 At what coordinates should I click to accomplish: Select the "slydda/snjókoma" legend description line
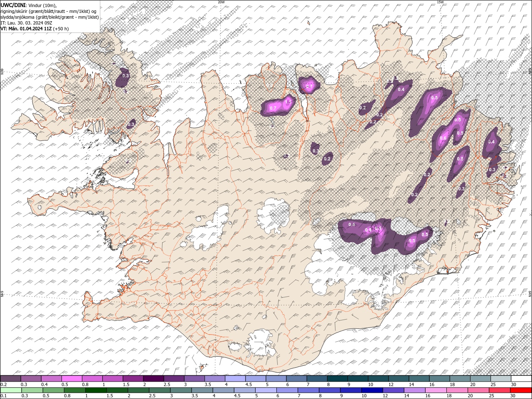tap(50, 17)
